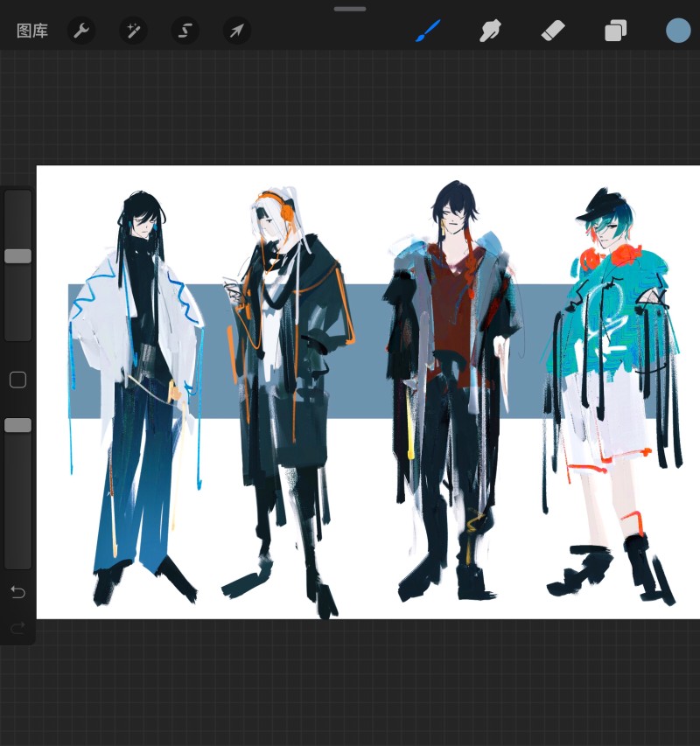The image size is (700, 746).
Task: Select the Eraser tool
Action: 553,31
